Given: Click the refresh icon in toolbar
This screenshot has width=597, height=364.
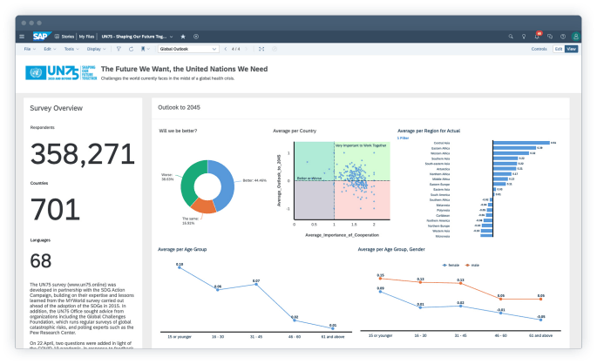Looking at the screenshot, I should (130, 49).
